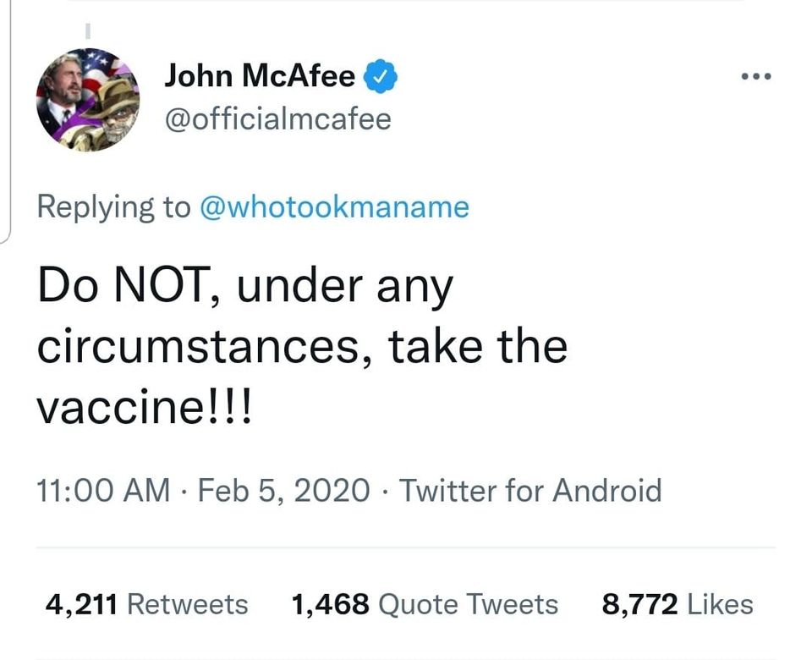The image size is (812, 660).
Task: Open the three-dot more options menu
Action: pos(755,77)
